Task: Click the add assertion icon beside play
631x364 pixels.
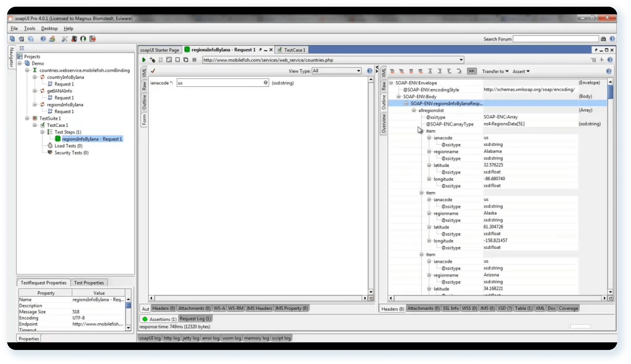Action: [152, 60]
